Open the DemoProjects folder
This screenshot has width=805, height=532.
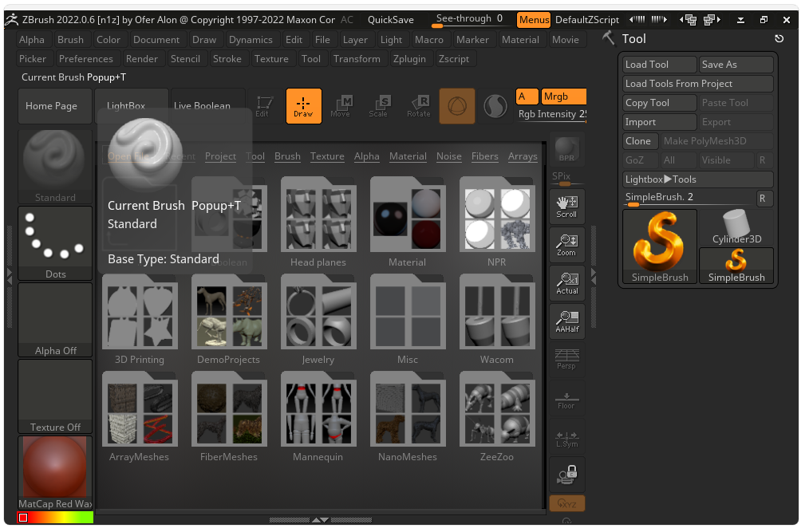click(x=228, y=319)
